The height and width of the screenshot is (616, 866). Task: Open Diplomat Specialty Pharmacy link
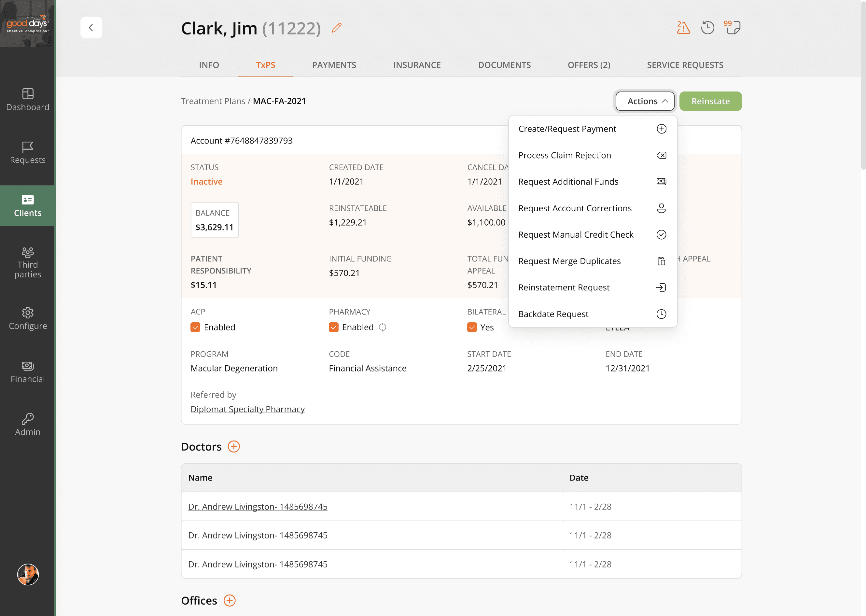[247, 409]
